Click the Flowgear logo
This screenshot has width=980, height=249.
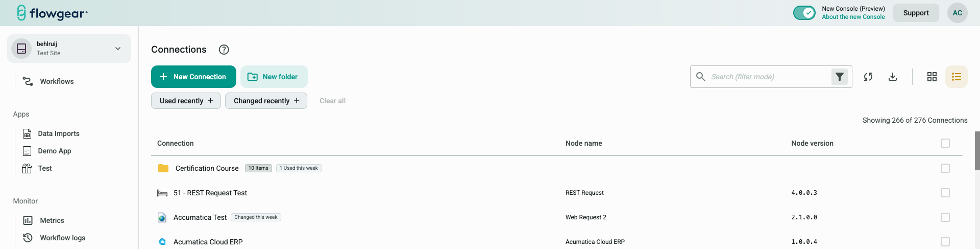[52, 13]
